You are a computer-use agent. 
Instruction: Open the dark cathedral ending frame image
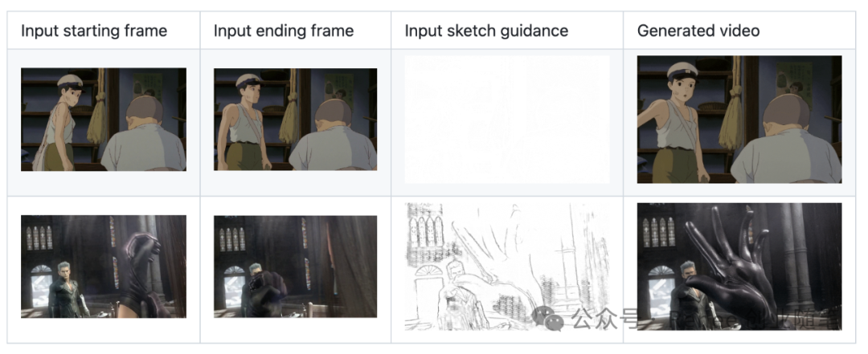click(x=295, y=266)
